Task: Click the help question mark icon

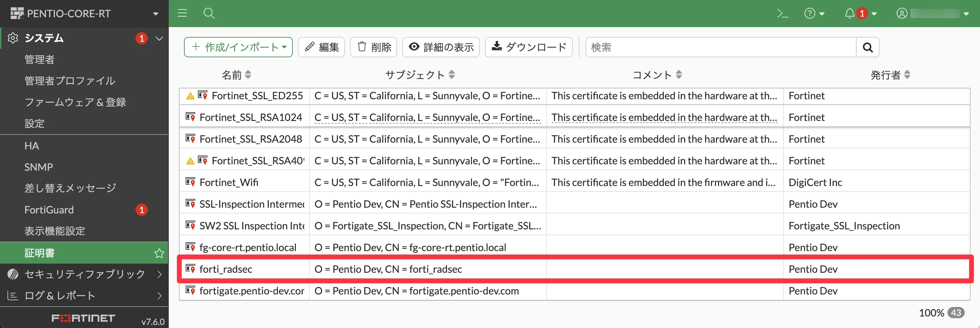Action: coord(810,14)
